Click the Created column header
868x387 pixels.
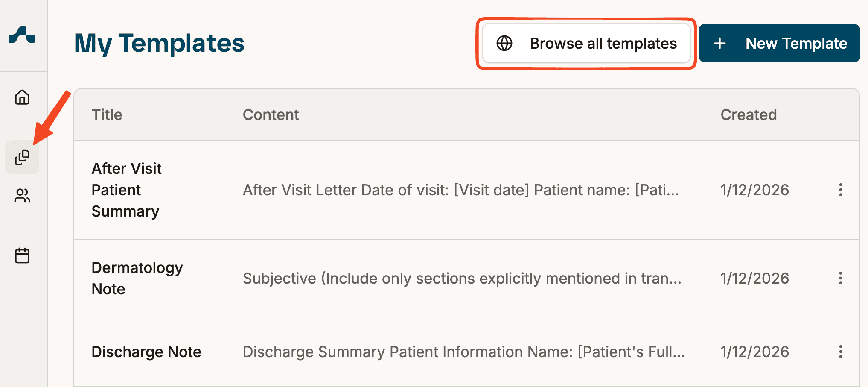tap(749, 114)
